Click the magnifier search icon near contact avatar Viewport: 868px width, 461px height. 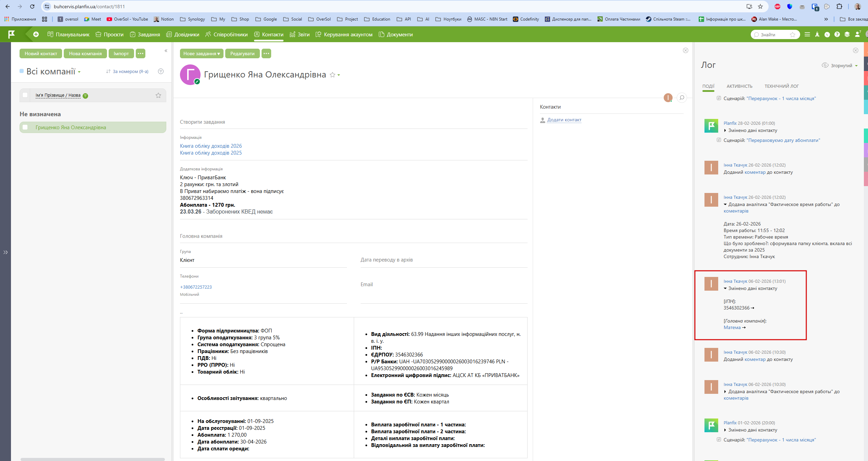click(x=682, y=98)
